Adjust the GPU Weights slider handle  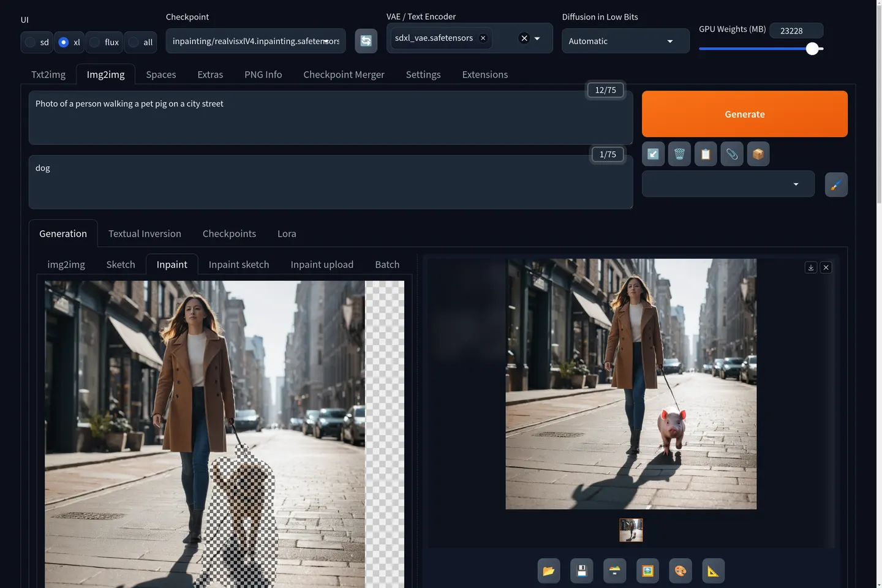pyautogui.click(x=812, y=48)
